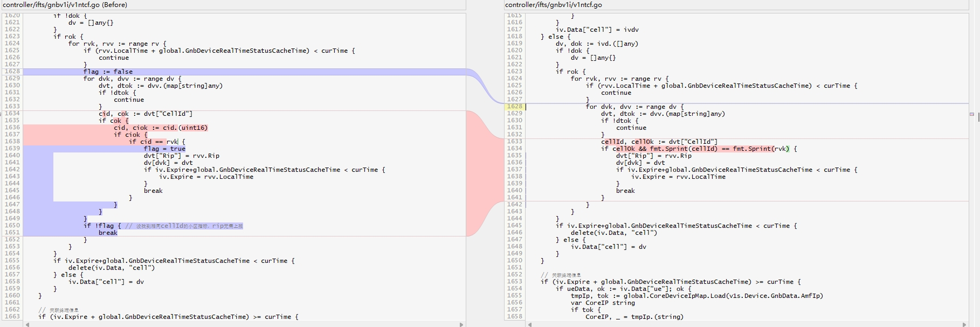Click right pane's scroll-left arrow
Image resolution: width=980 pixels, height=327 pixels.
(x=530, y=324)
